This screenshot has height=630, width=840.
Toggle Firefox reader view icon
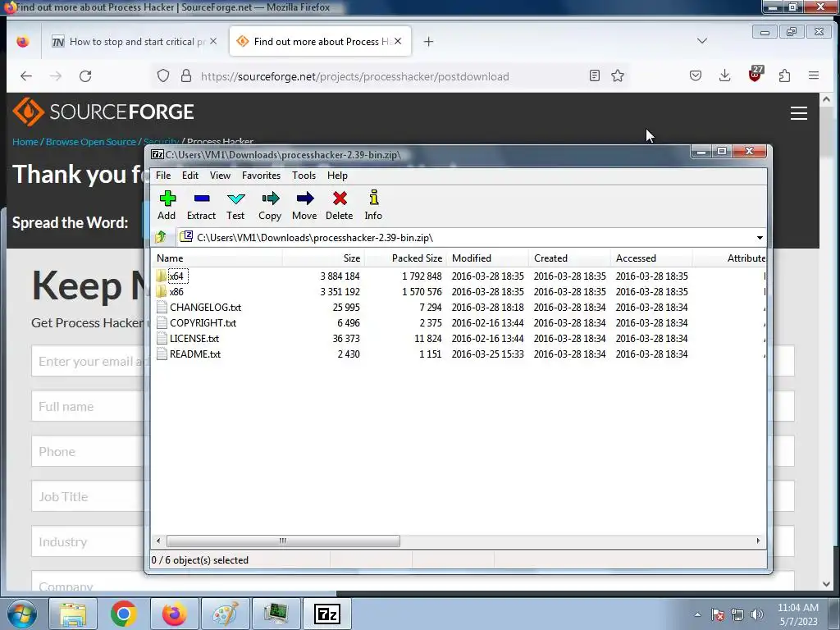point(595,76)
